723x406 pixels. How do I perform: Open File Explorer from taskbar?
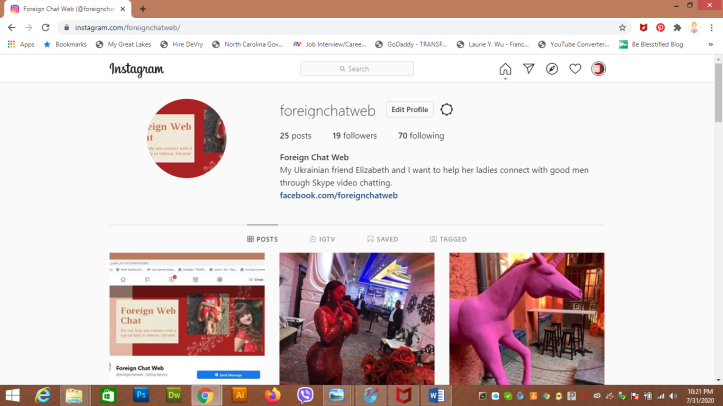click(74, 395)
